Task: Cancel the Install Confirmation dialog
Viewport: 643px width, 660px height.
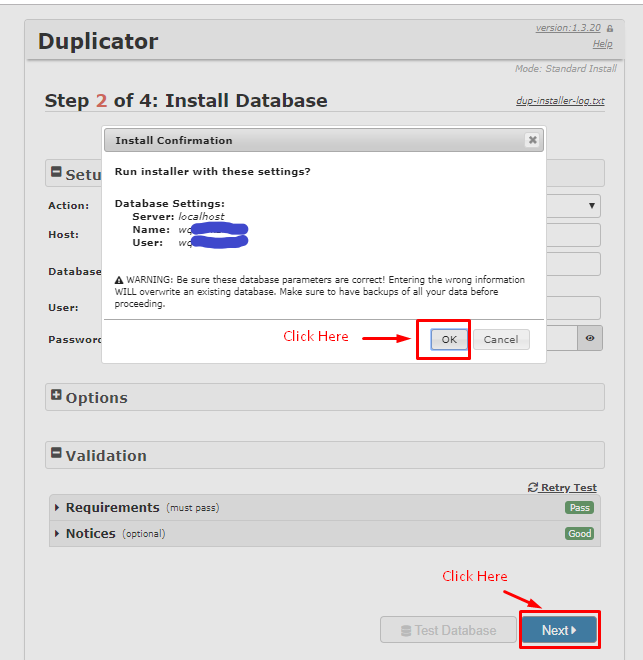Action: [501, 339]
